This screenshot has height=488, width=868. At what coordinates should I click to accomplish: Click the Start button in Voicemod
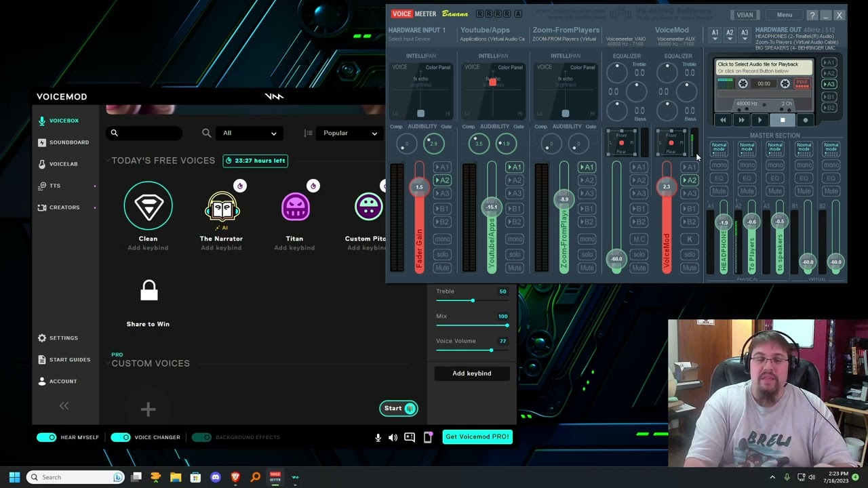tap(398, 408)
